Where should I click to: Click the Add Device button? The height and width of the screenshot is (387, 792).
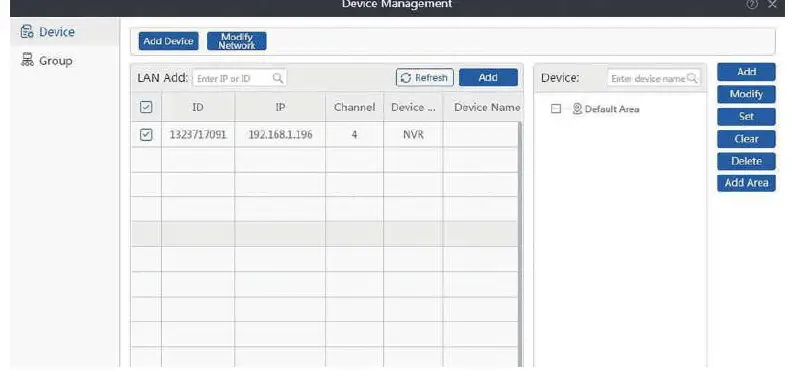[x=168, y=41]
